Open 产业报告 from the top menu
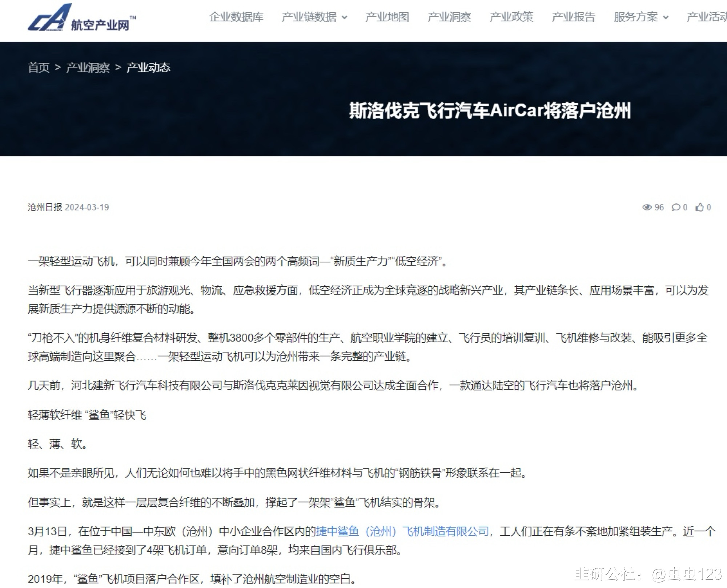The width and height of the screenshot is (727, 588). (x=574, y=17)
